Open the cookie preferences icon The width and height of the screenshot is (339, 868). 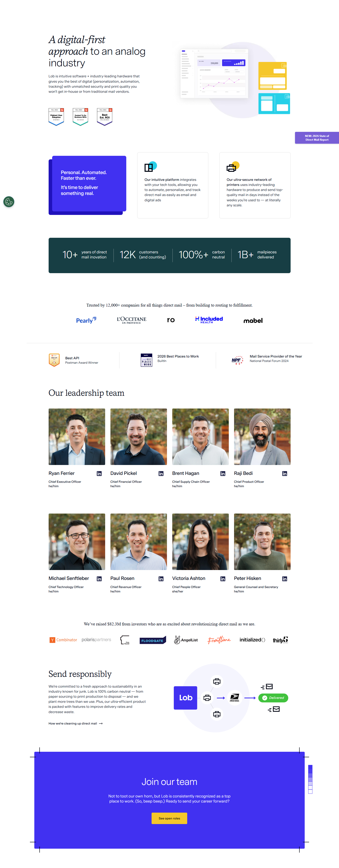9,202
